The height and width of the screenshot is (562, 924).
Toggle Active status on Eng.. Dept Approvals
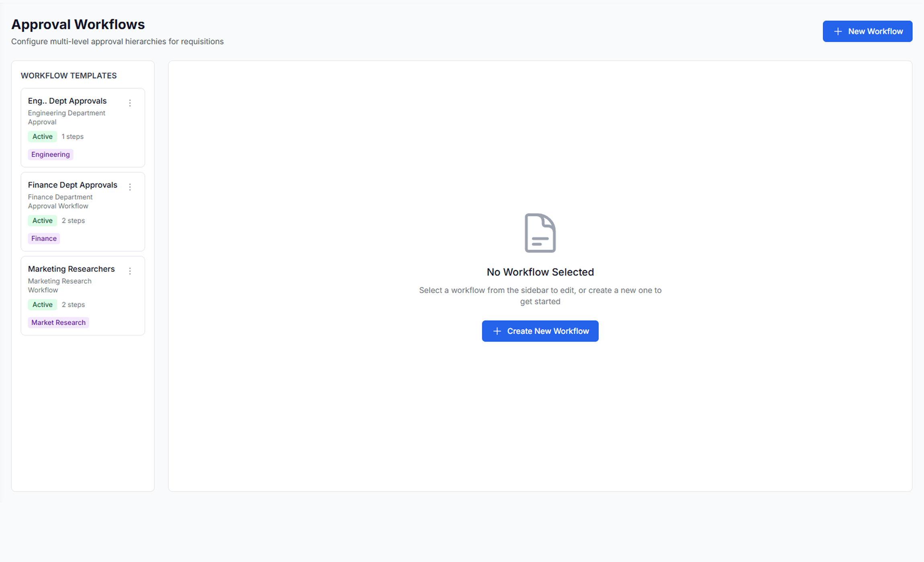click(x=42, y=136)
